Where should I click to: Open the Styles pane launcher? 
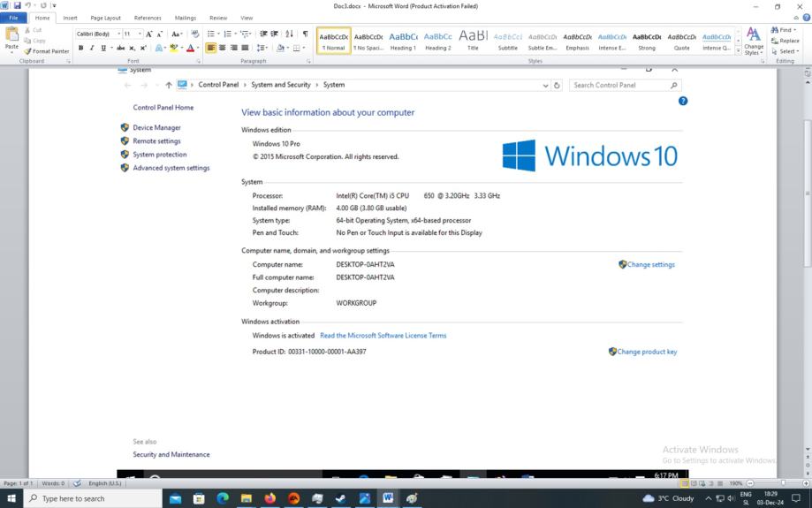point(763,61)
